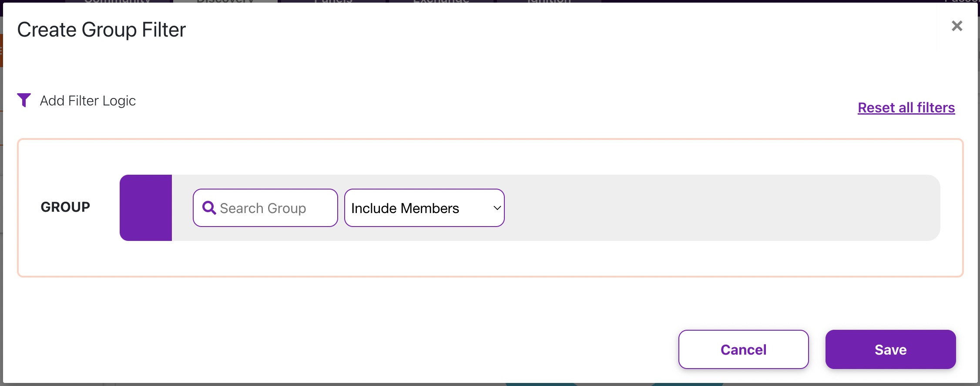Click the Reset all filters link
Viewport: 980px width, 386px height.
pos(906,108)
